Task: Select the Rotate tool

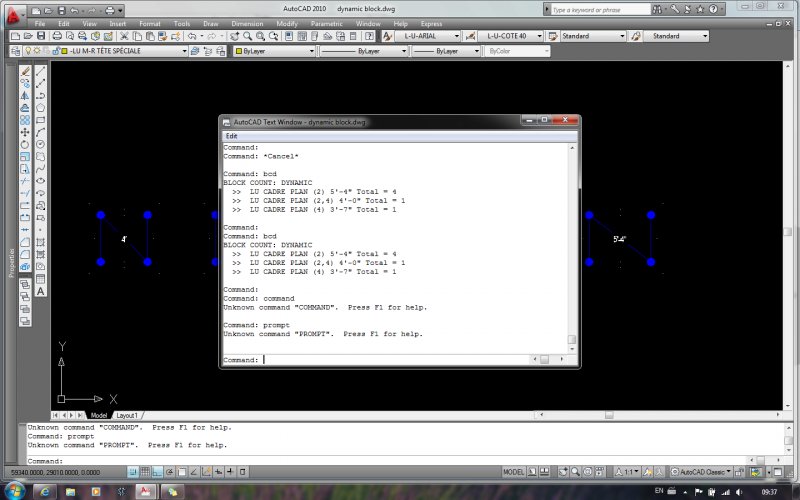Action: coord(24,145)
